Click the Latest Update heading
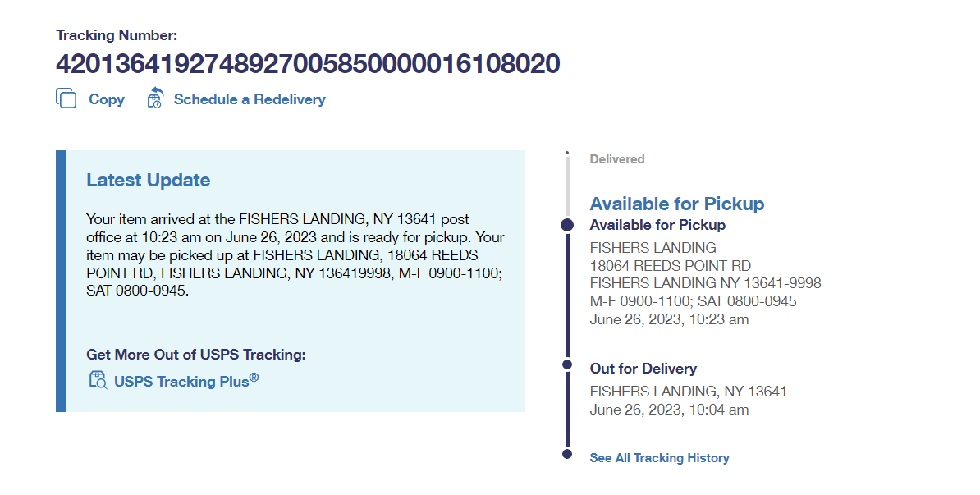The width and height of the screenshot is (980, 495). tap(149, 181)
